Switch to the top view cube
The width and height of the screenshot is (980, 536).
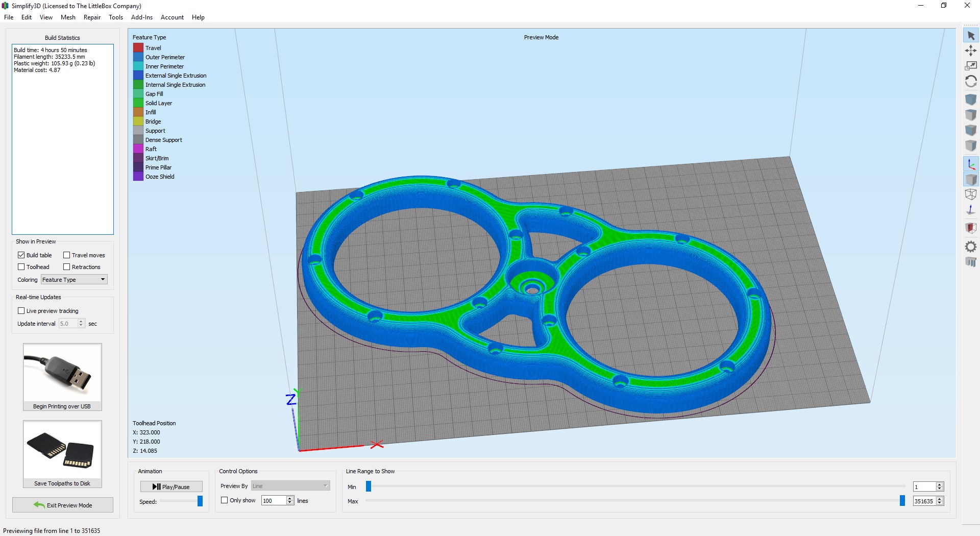click(971, 115)
